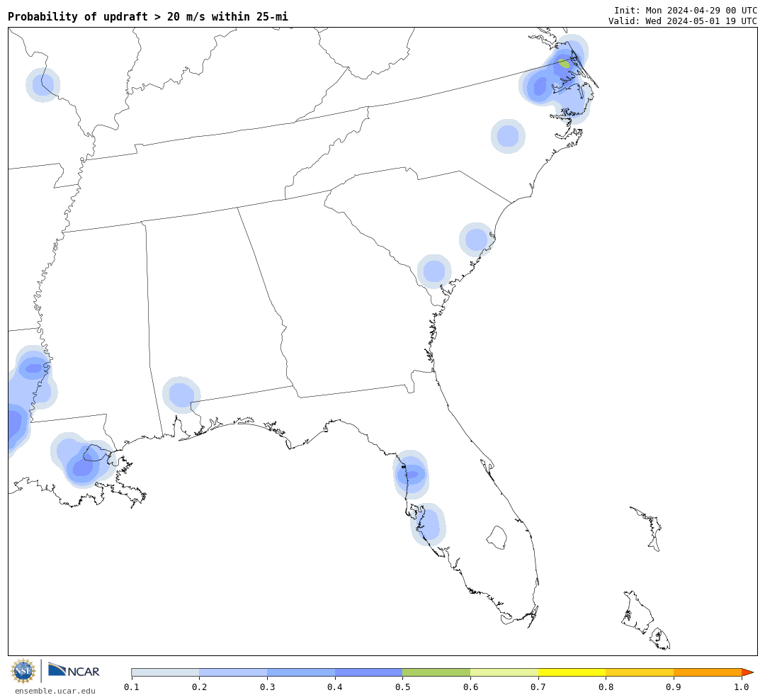Click the probability blob over Lake Pontchartrain
Image resolution: width=765 pixels, height=700 pixels.
(x=84, y=461)
